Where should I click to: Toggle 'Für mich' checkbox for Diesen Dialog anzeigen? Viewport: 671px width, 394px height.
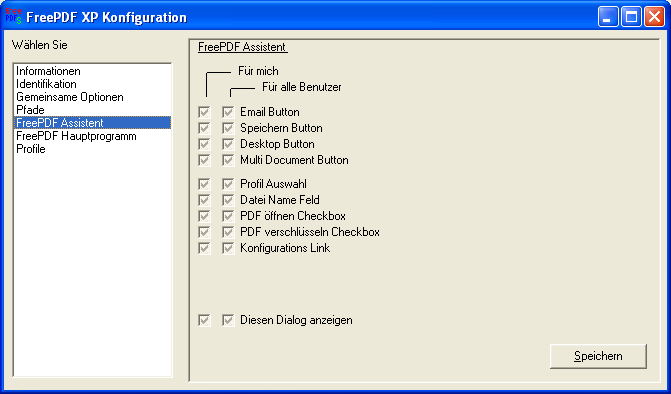[x=205, y=320]
